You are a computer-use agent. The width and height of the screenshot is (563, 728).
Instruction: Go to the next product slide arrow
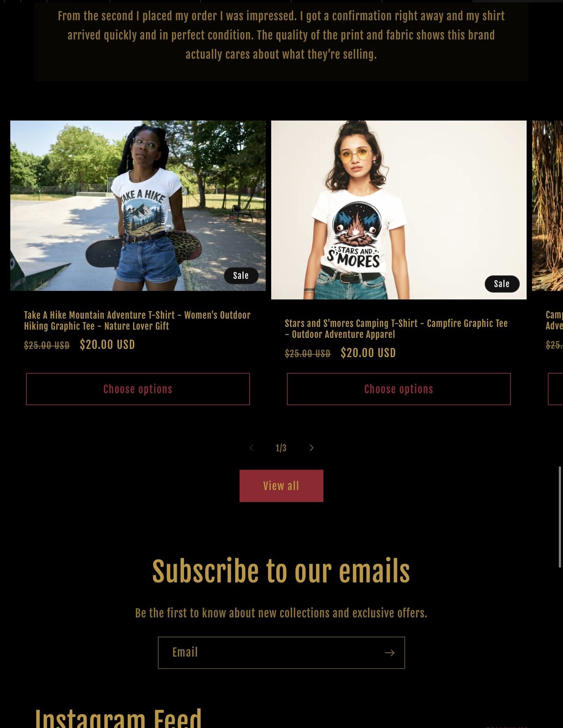tap(312, 448)
